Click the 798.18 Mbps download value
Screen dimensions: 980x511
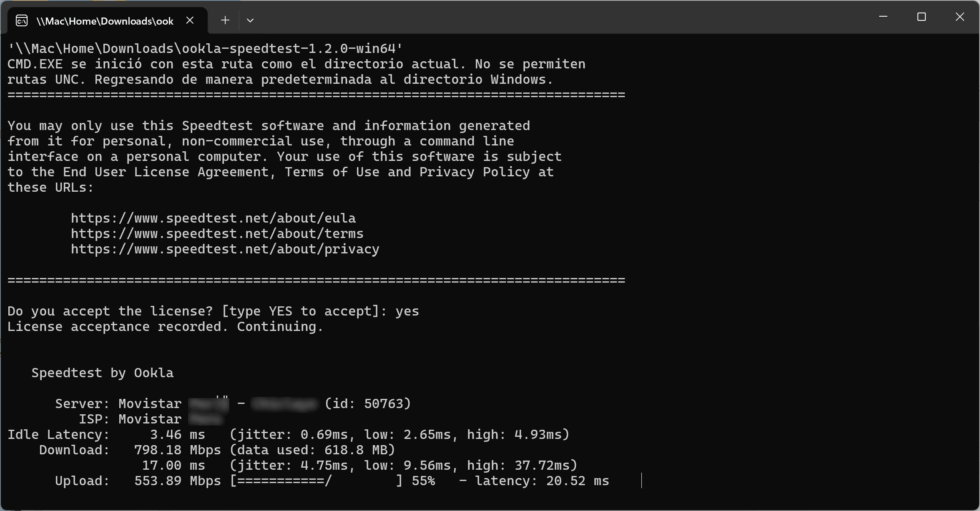click(x=177, y=450)
